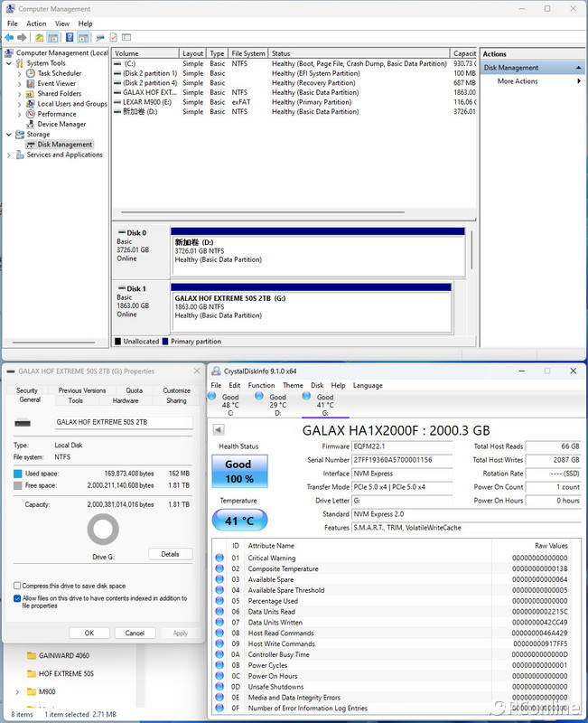Collapse the Storage tree node
The width and height of the screenshot is (588, 723).
(x=8, y=134)
